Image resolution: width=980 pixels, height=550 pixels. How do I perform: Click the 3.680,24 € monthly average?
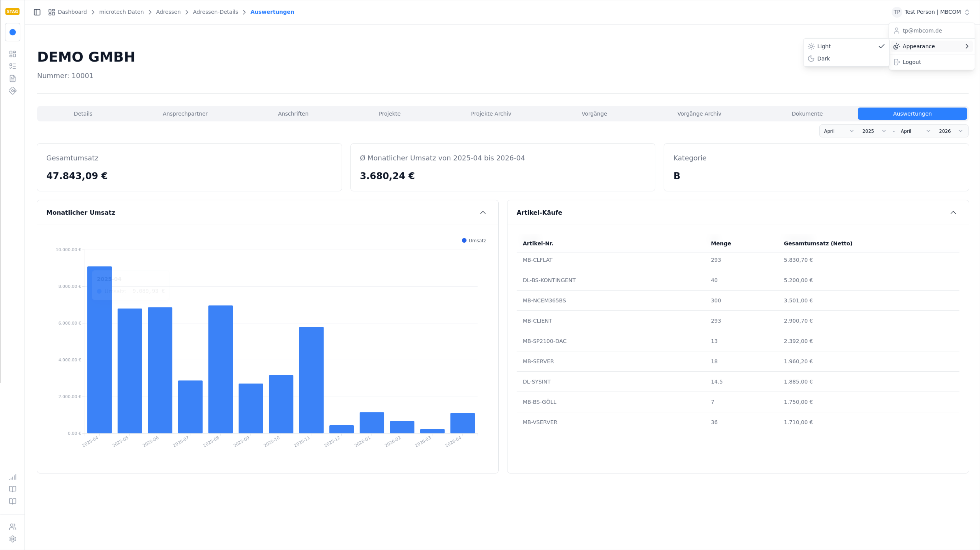coord(387,176)
